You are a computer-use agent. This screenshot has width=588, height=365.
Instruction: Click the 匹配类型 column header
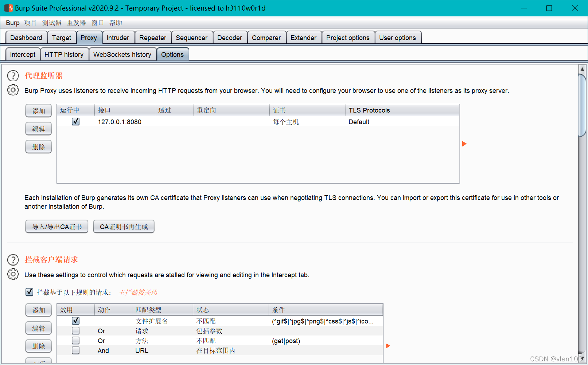point(162,310)
